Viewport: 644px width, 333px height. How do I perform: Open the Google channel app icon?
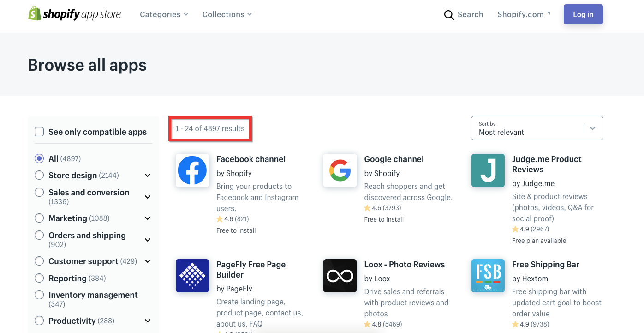340,170
